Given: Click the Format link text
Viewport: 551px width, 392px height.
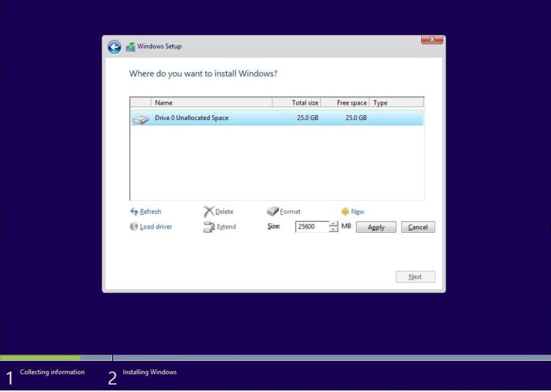Looking at the screenshot, I should pos(290,212).
